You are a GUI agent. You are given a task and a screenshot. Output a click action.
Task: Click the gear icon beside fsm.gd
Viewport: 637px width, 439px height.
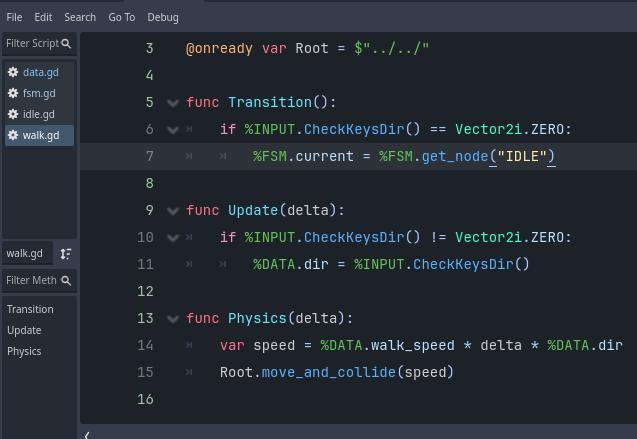[13, 93]
